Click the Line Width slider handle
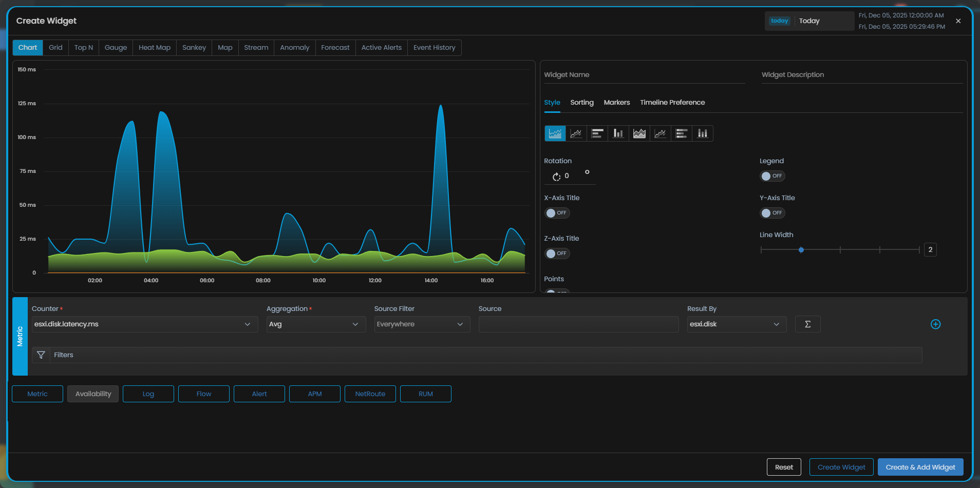The width and height of the screenshot is (980, 488). pos(801,250)
